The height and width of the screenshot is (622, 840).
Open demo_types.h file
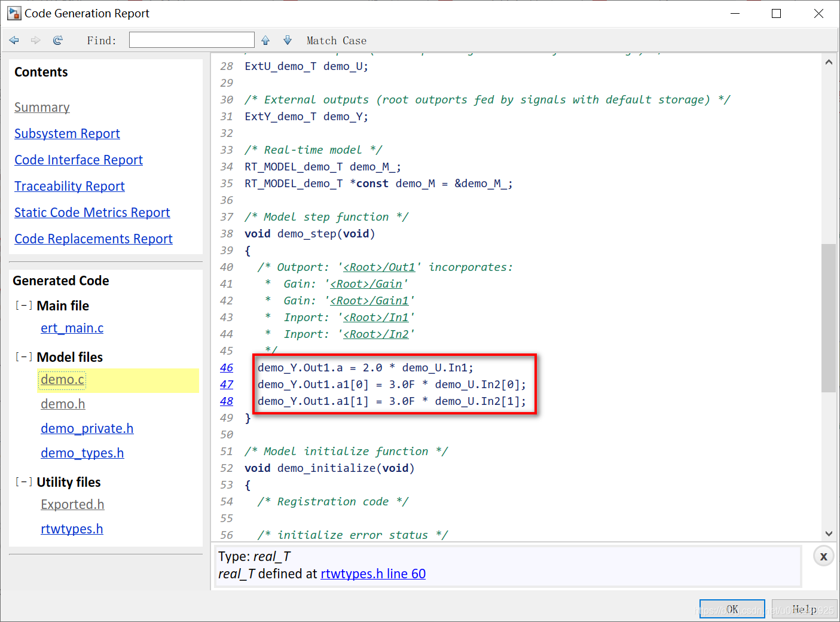click(83, 453)
